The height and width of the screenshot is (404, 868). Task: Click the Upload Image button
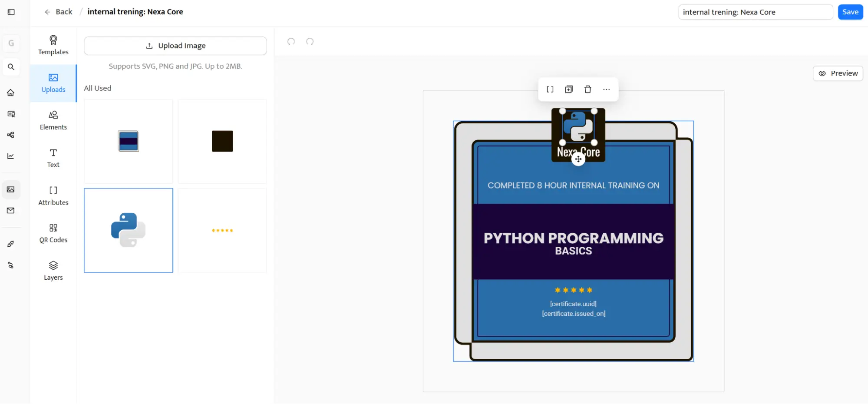pos(175,46)
